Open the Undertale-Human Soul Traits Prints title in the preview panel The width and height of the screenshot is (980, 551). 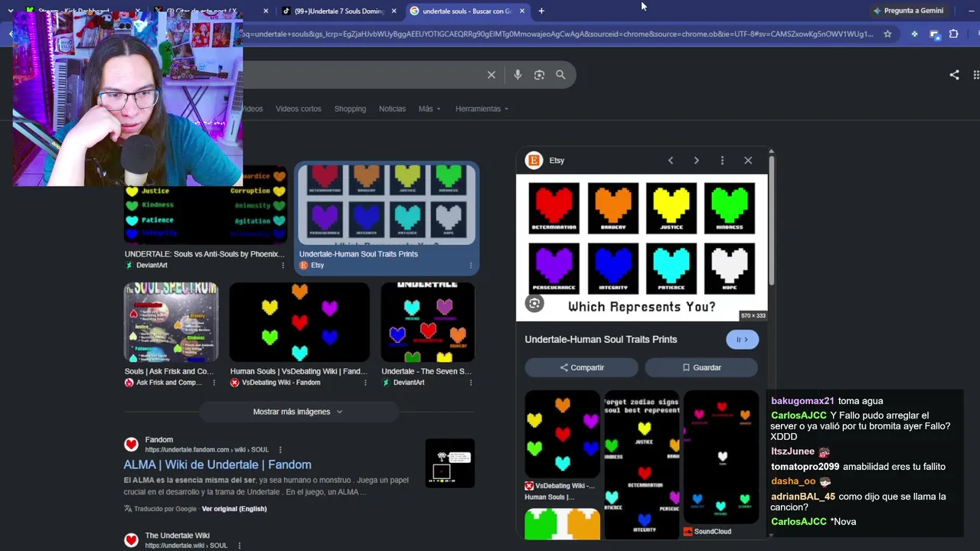click(601, 340)
